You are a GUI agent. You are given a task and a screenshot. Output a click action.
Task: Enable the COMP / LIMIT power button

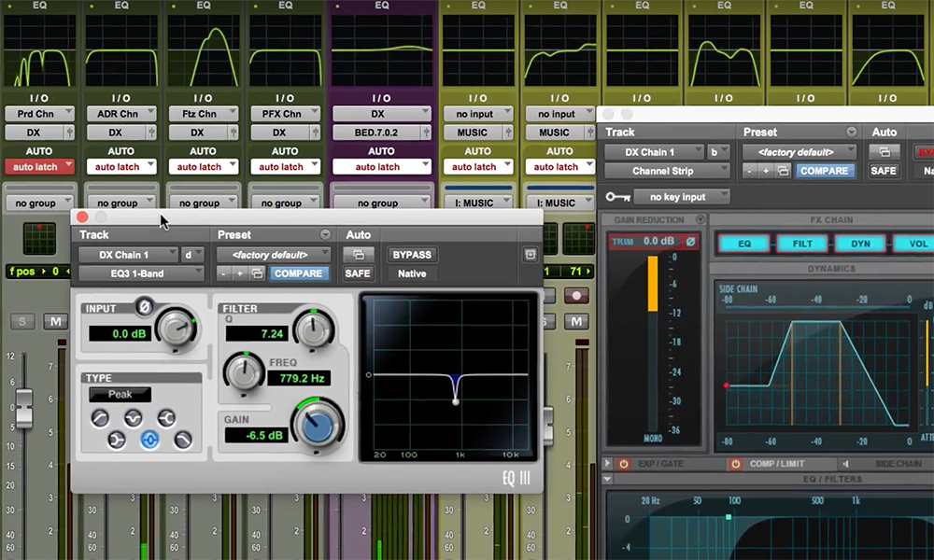pos(735,464)
